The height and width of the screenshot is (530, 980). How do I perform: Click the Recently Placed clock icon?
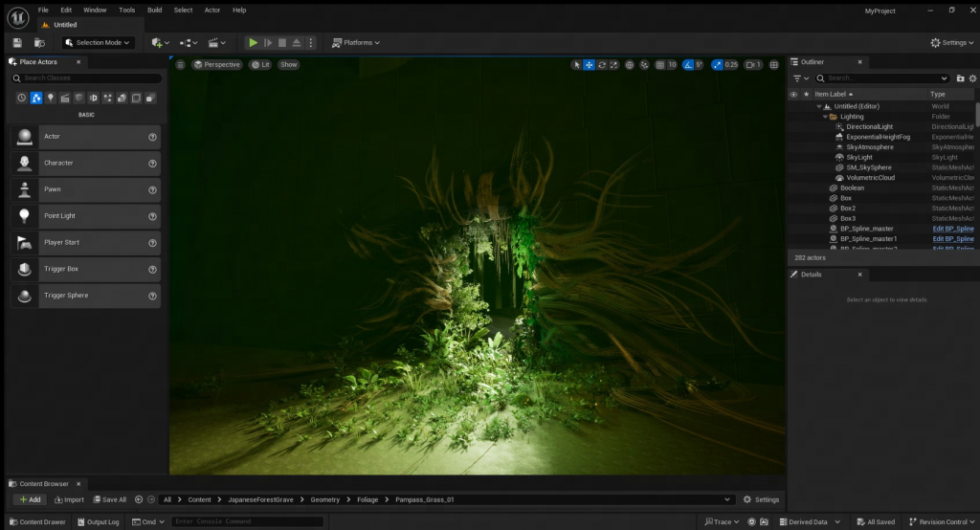(x=21, y=98)
